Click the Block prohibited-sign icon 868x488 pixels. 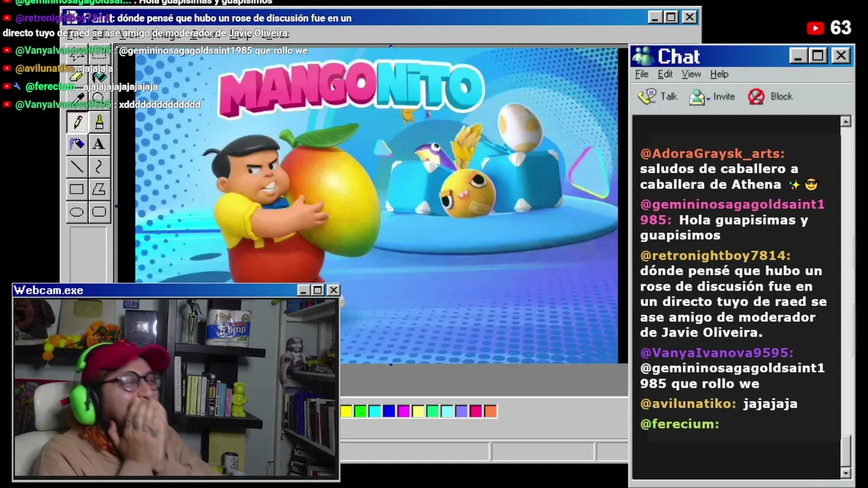click(x=756, y=96)
